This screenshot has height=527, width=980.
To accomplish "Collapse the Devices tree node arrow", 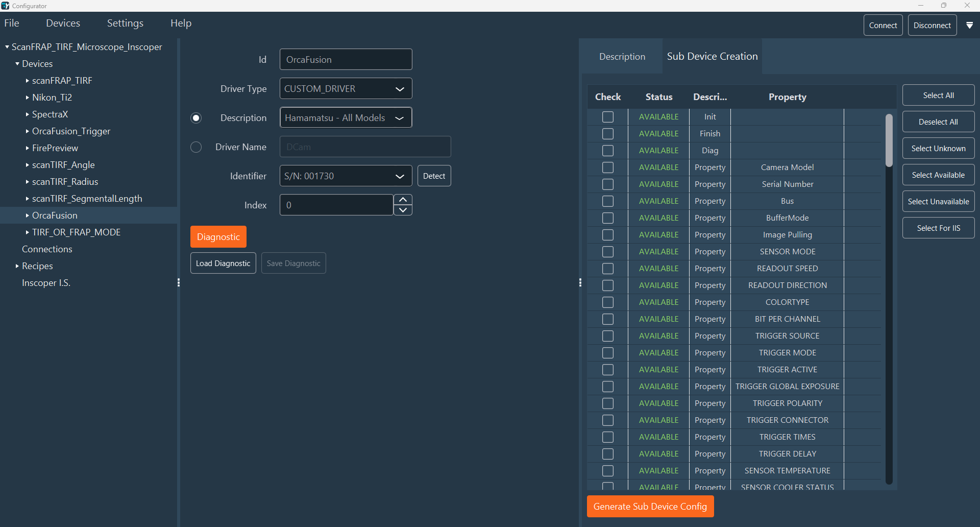I will (17, 64).
